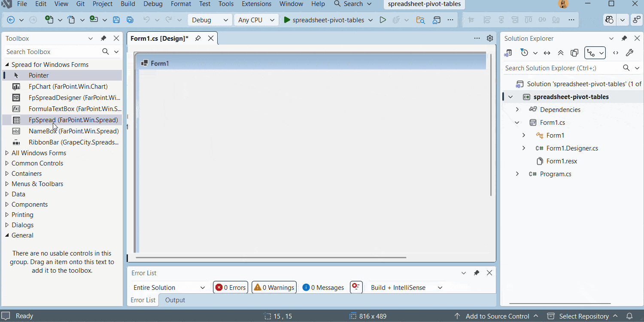Collapse All items in Solution Explorer
The image size is (644, 322).
561,52
